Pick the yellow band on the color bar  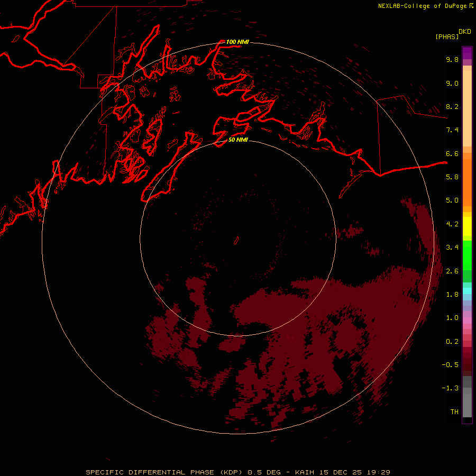click(x=467, y=226)
